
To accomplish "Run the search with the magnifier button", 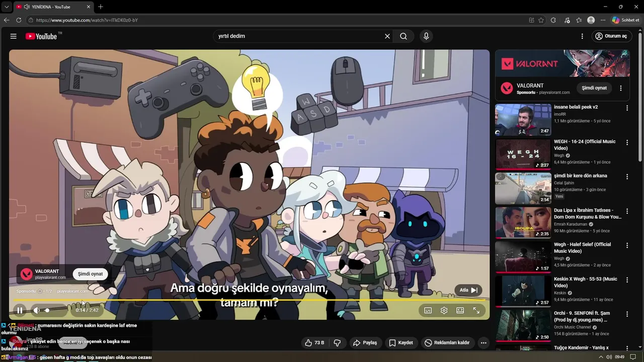I will tap(404, 36).
